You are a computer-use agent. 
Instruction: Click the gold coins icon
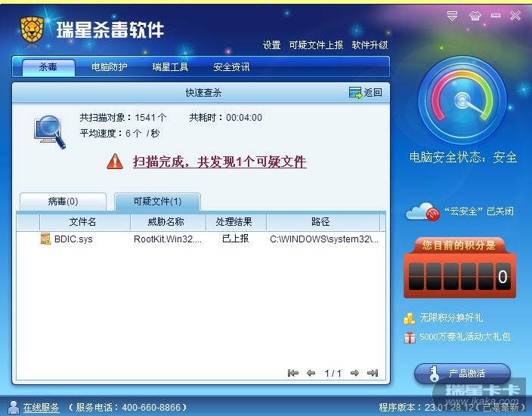(x=410, y=318)
